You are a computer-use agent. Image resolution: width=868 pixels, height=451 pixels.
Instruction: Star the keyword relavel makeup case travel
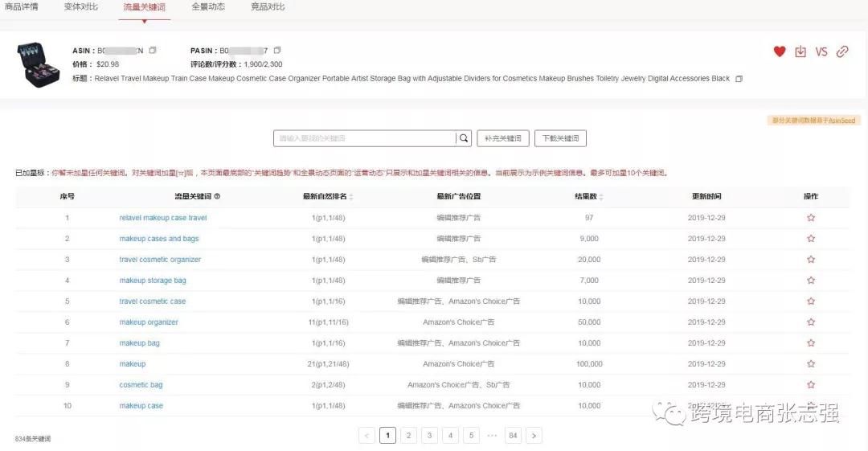coord(811,218)
